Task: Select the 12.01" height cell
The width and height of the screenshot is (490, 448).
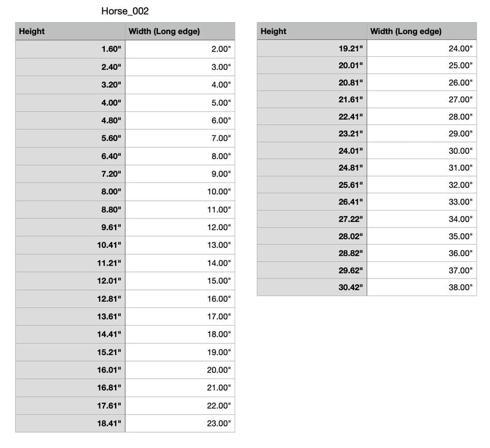Action: (x=70, y=281)
